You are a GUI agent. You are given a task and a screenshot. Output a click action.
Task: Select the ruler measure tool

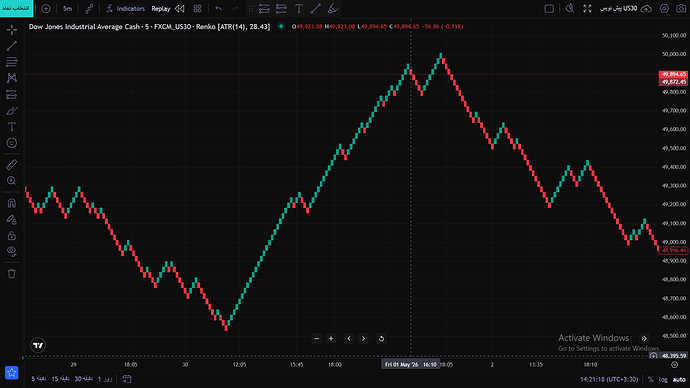point(12,165)
